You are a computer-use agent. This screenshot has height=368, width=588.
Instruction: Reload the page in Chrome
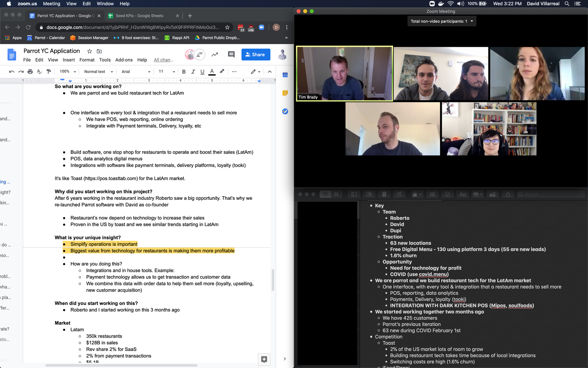click(x=28, y=27)
